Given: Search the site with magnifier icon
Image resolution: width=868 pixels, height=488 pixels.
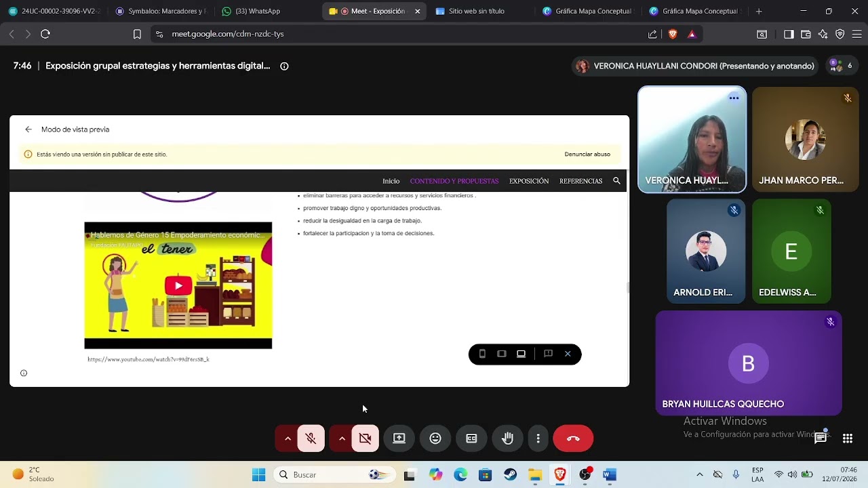Looking at the screenshot, I should (x=616, y=181).
